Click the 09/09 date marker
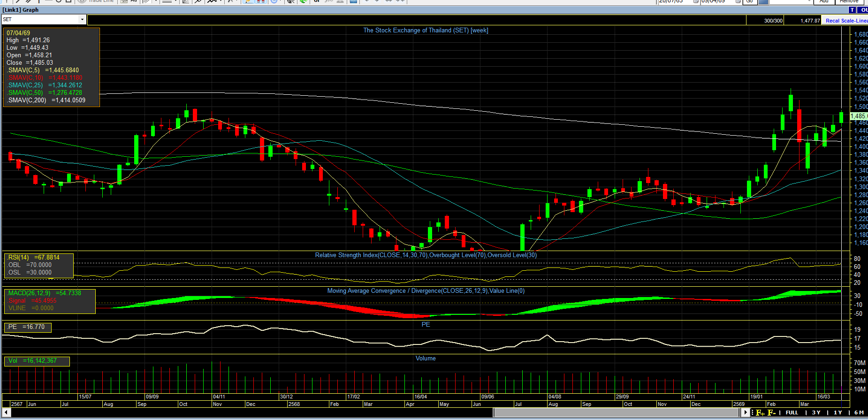This screenshot has width=868, height=420. 152,397
